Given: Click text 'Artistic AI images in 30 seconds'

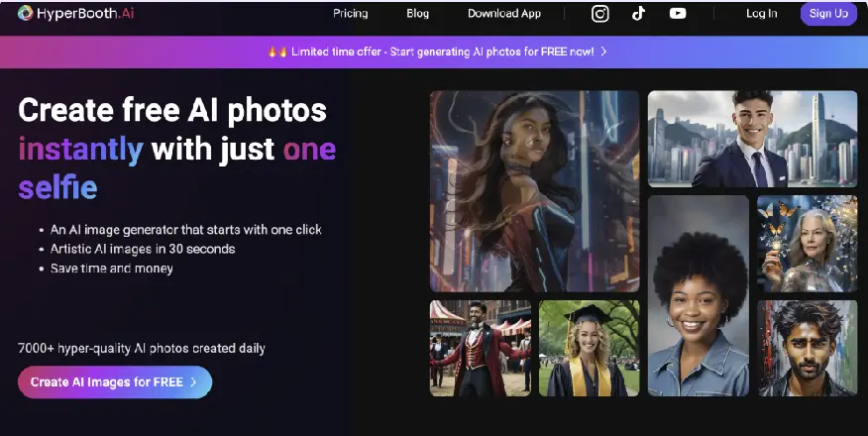Looking at the screenshot, I should tap(143, 249).
